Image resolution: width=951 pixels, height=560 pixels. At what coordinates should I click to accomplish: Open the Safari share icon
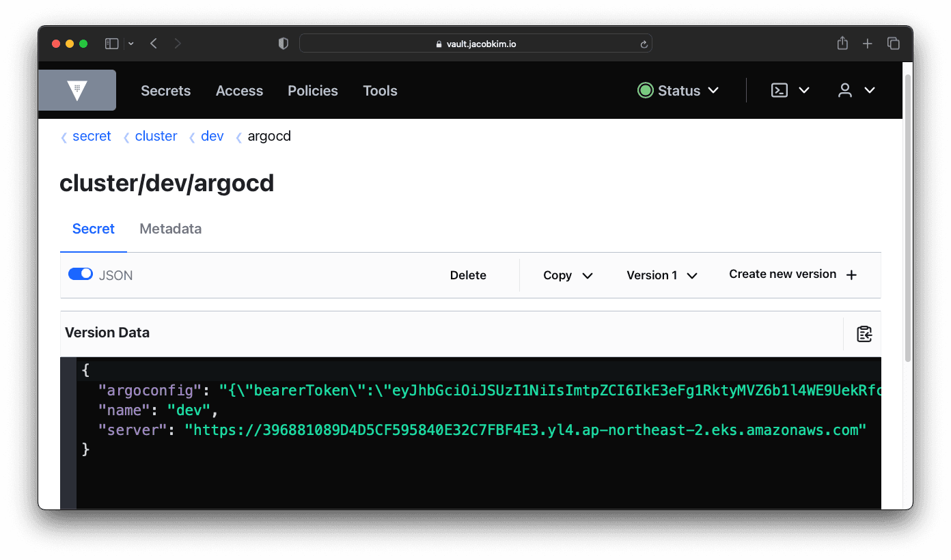842,43
